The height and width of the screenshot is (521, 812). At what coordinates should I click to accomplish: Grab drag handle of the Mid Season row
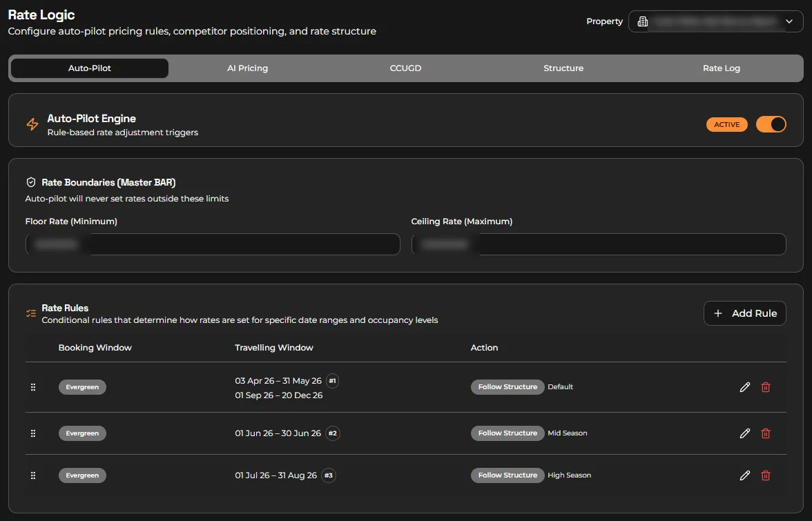33,433
